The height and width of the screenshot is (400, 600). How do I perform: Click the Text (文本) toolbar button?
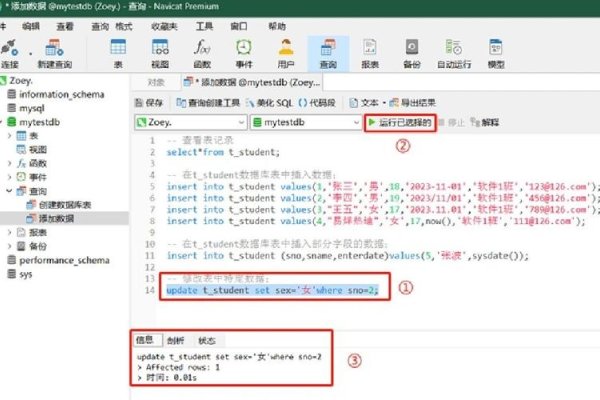364,103
